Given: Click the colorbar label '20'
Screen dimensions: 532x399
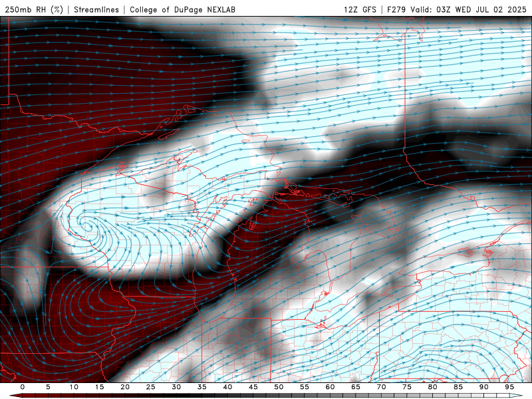Looking at the screenshot, I should click(125, 387).
